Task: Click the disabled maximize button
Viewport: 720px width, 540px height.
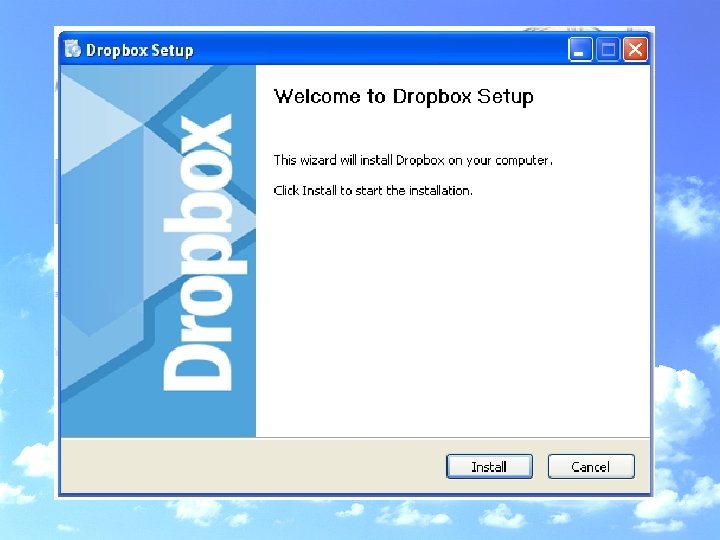Action: [x=608, y=49]
